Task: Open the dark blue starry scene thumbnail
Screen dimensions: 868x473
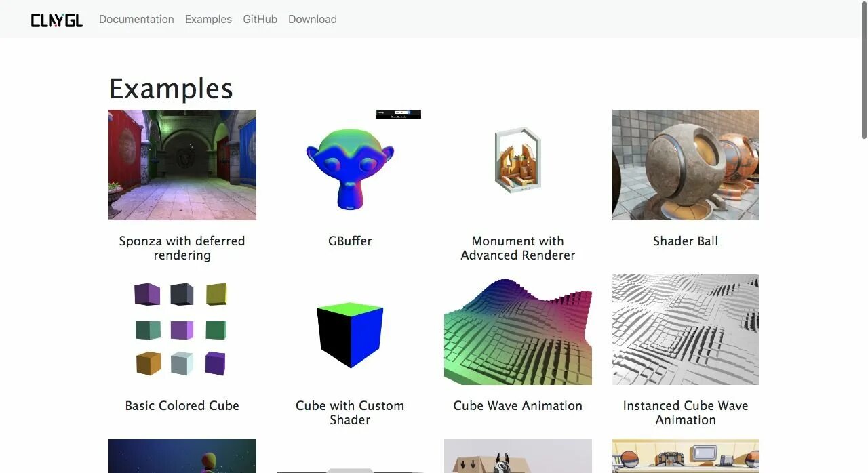Action: coord(182,456)
